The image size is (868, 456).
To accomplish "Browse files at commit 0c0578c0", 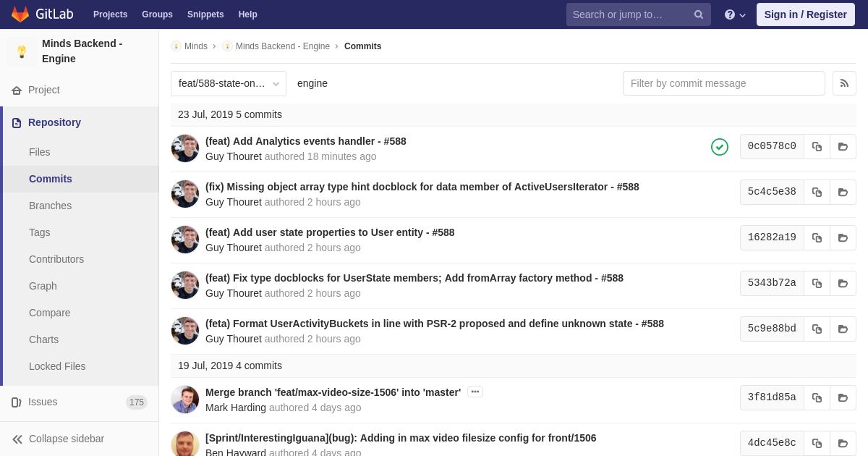I will pos(843,146).
